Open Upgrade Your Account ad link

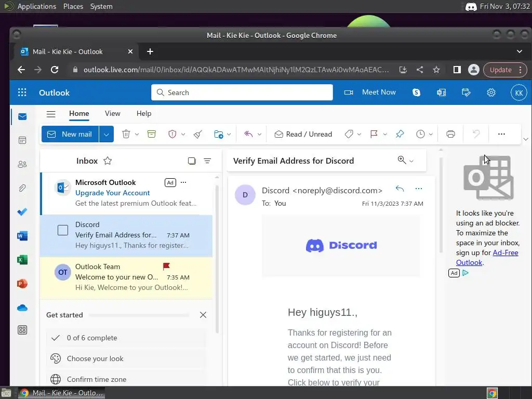point(112,193)
